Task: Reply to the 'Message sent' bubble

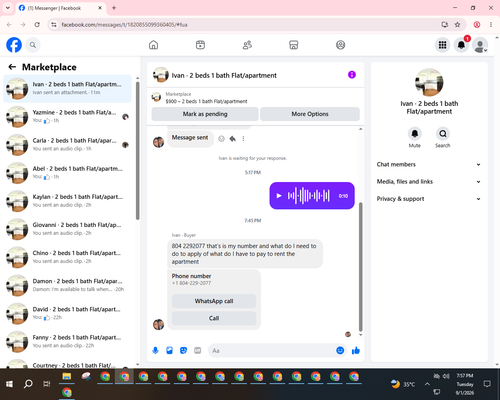Action: (233, 139)
